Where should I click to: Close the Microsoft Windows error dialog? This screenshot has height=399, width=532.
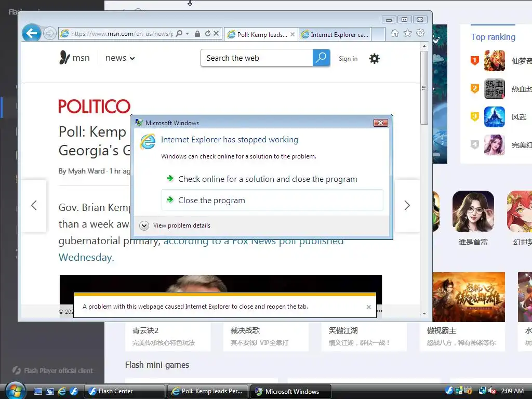coord(380,123)
